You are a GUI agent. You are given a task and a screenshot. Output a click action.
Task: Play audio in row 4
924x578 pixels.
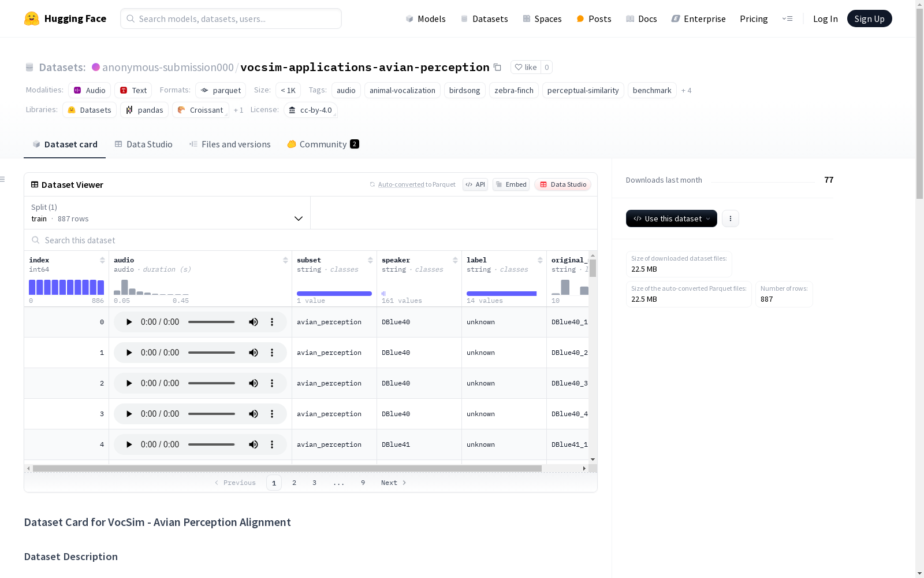click(x=129, y=444)
